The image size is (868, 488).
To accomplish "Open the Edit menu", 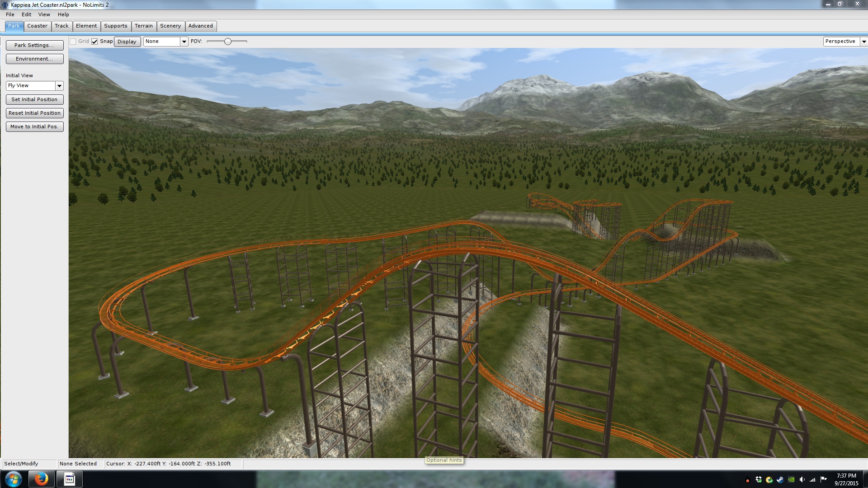I will (26, 14).
